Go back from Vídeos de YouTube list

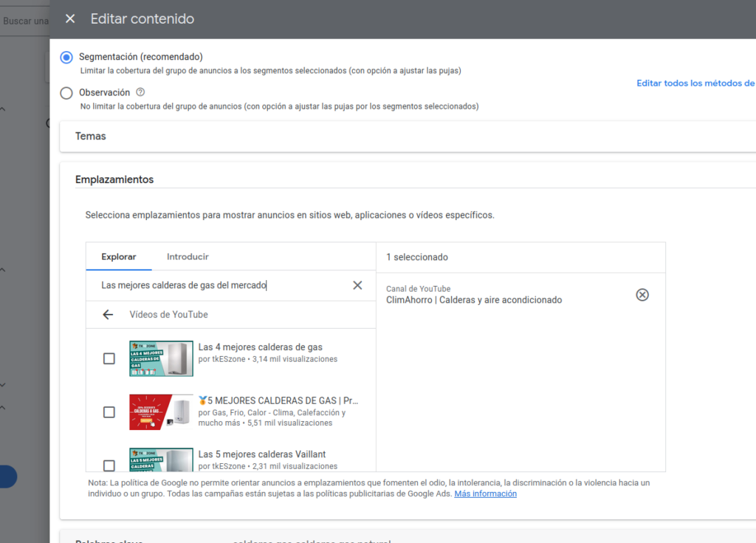[x=108, y=315]
